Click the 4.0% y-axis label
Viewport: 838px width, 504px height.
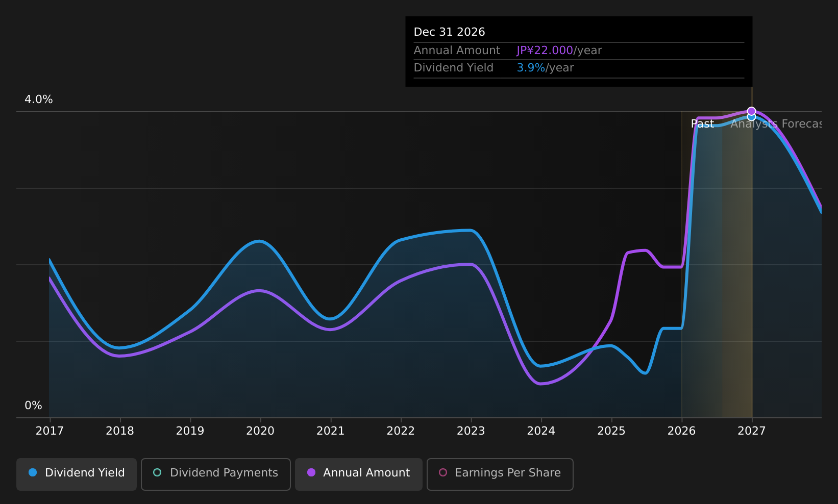pos(39,99)
